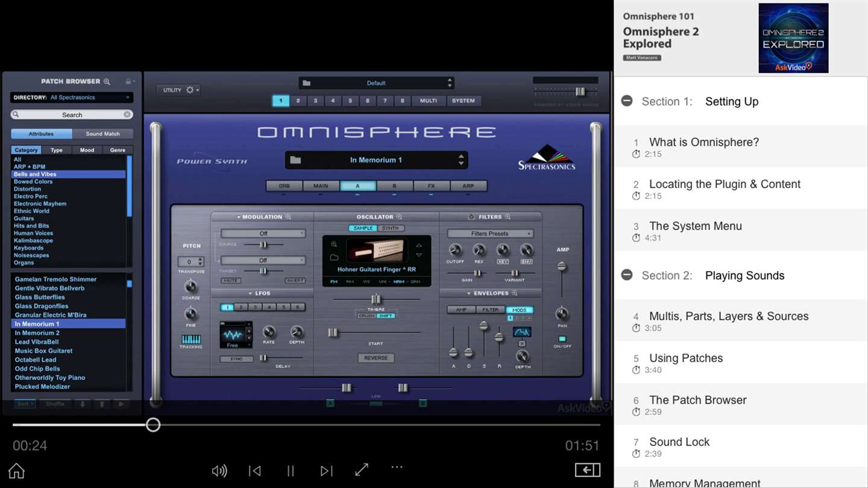
Task: Skip to the next video
Action: [326, 471]
